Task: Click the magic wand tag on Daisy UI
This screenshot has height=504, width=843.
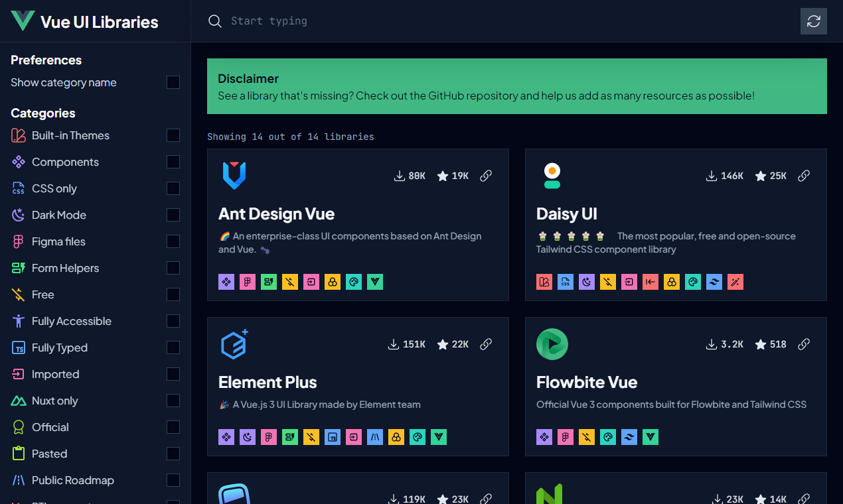Action: (x=735, y=282)
